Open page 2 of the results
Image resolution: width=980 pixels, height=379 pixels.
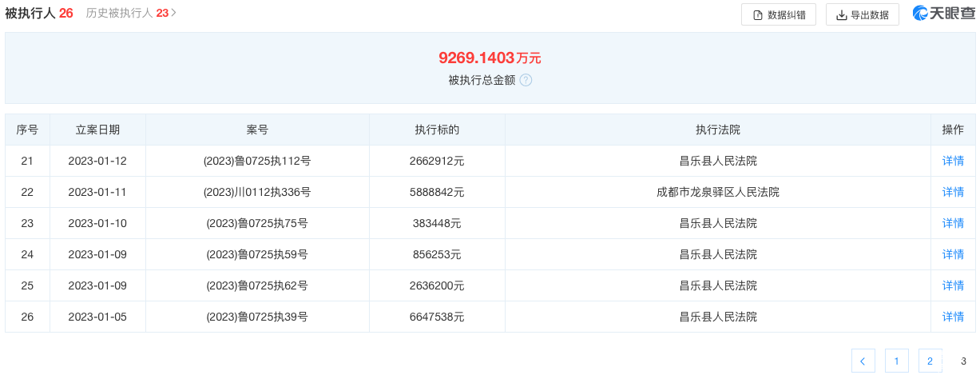click(x=930, y=361)
